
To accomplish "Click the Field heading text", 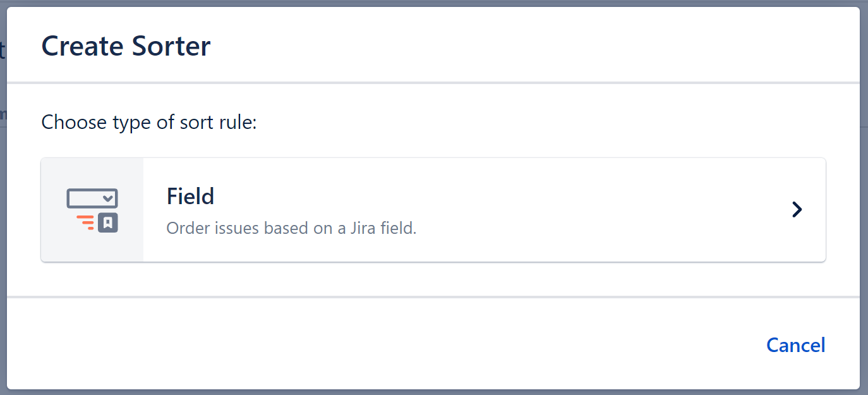I will click(190, 196).
